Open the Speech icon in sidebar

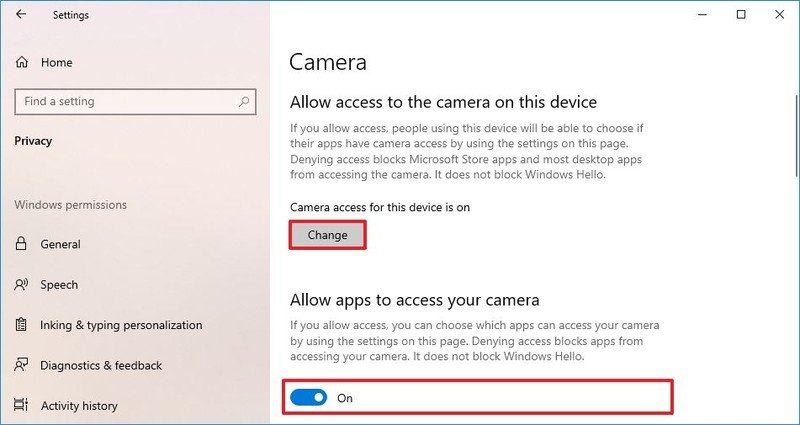pos(21,284)
